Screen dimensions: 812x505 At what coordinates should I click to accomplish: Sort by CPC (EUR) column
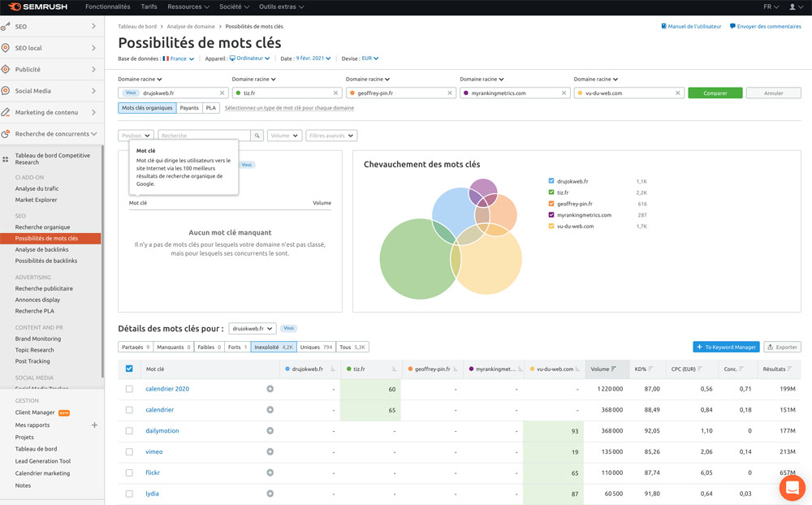tap(687, 369)
